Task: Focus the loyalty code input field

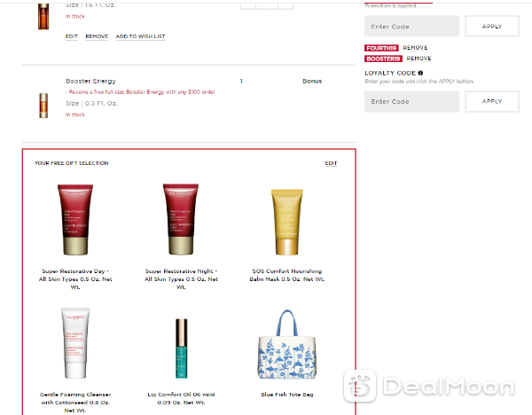Action: pyautogui.click(x=411, y=101)
